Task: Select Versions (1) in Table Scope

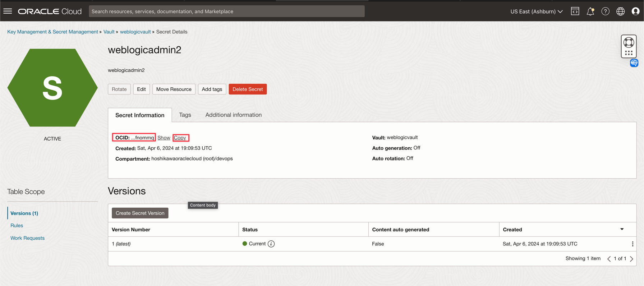Action: tap(24, 213)
